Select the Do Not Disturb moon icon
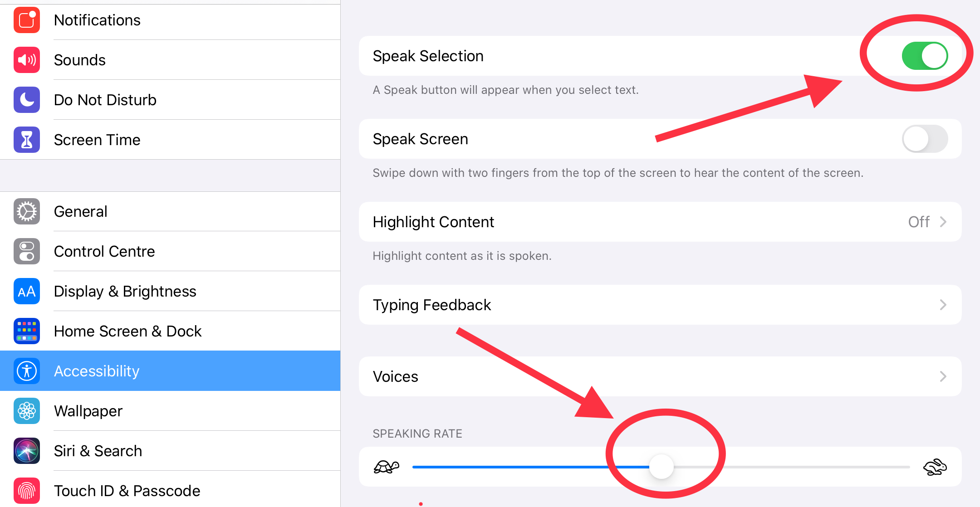Viewport: 980px width, 507px height. pos(27,100)
